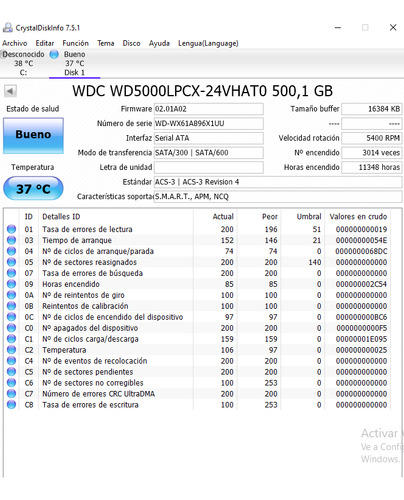The width and height of the screenshot is (404, 500).
Task: Click status orb for the 09 Horas encendido row
Action: pos(11,284)
